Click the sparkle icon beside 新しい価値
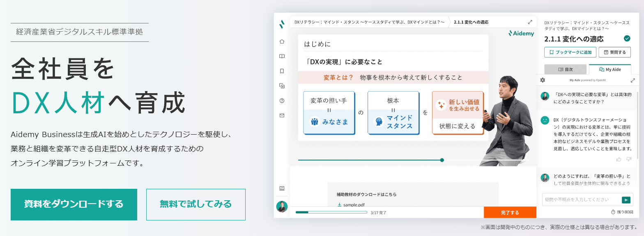Image resolution: width=644 pixels, height=236 pixels. (441, 105)
